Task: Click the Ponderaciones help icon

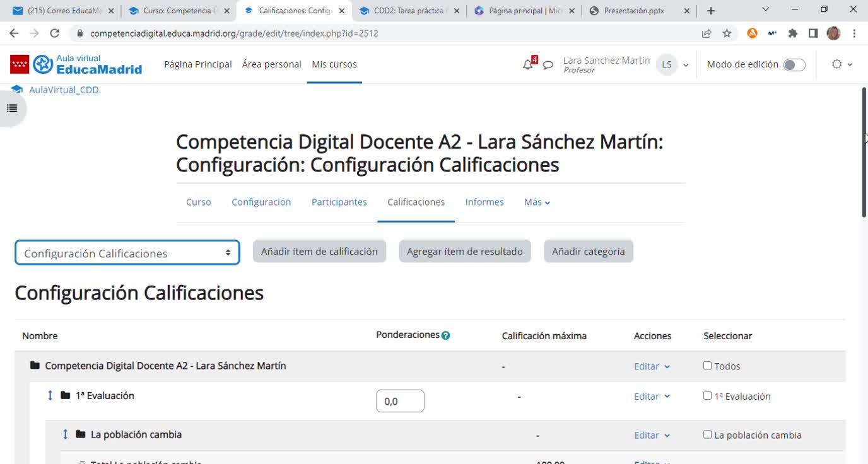Action: point(446,335)
